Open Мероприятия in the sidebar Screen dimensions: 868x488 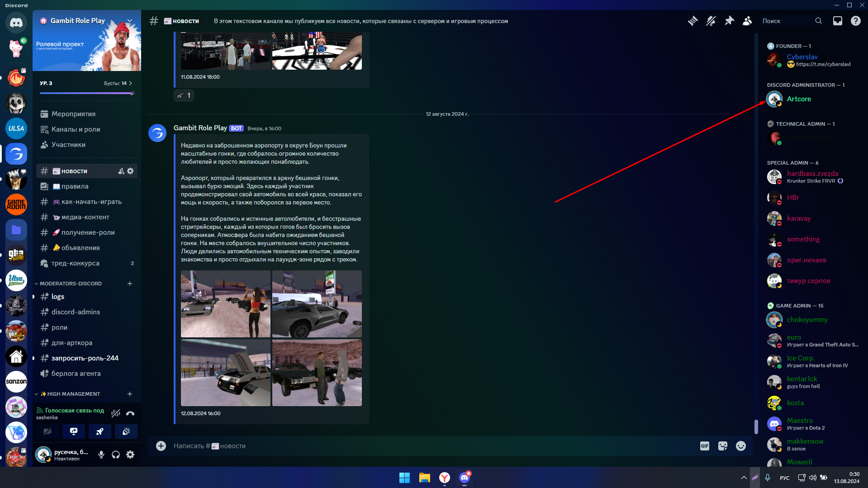73,114
